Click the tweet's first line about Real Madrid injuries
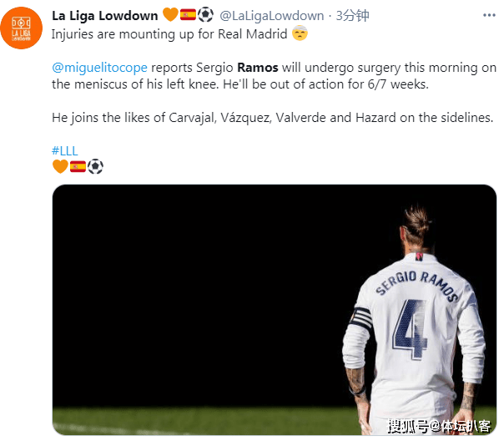504x441 pixels. click(169, 34)
